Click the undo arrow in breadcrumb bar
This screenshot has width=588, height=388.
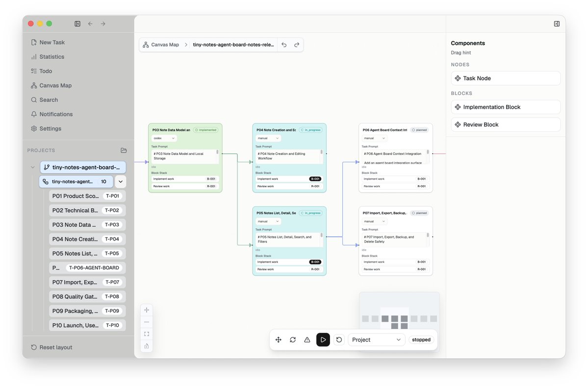click(284, 45)
